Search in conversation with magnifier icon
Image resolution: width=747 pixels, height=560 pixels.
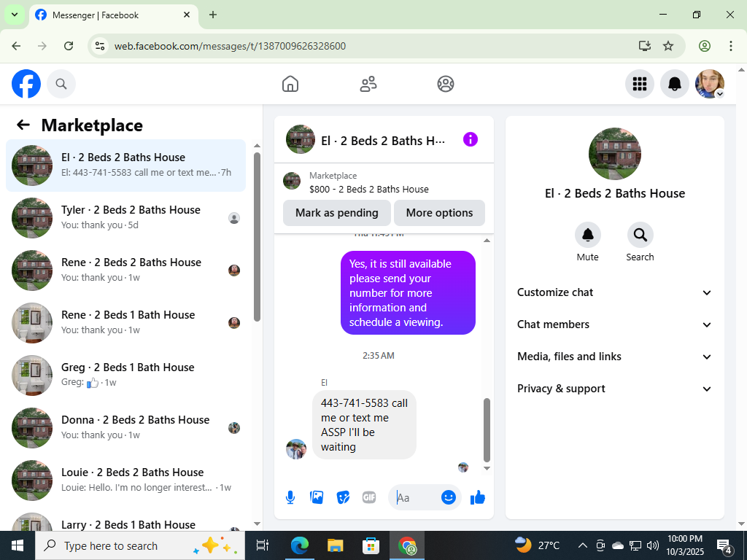click(x=640, y=235)
